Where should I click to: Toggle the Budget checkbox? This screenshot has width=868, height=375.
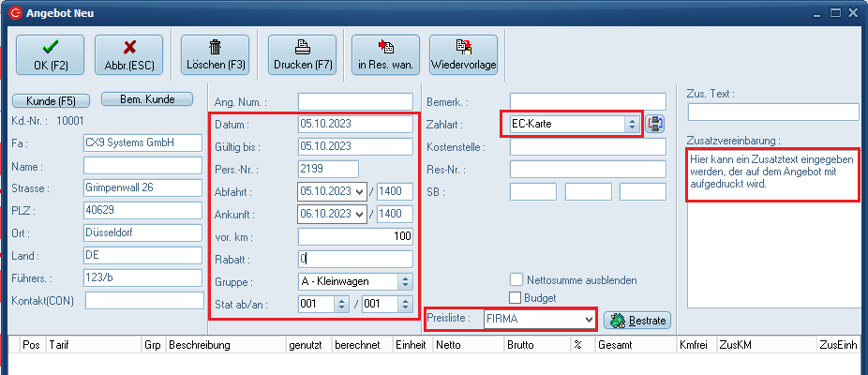pos(516,297)
